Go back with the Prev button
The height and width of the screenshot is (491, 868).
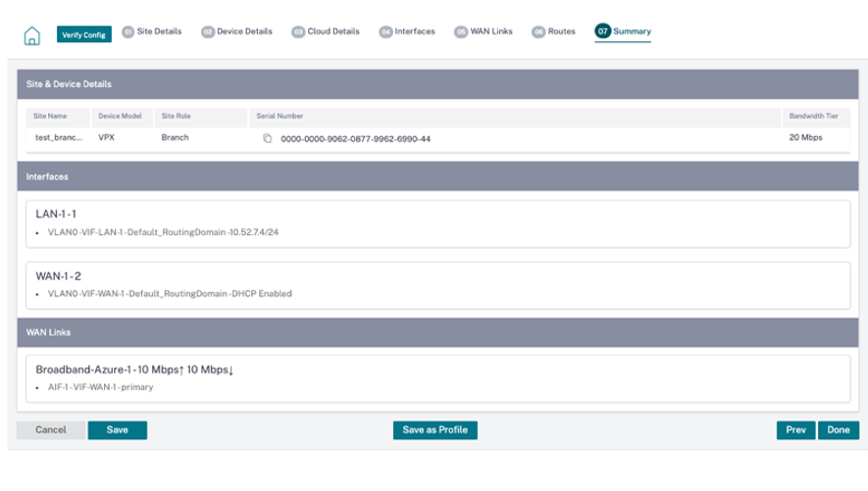click(795, 429)
